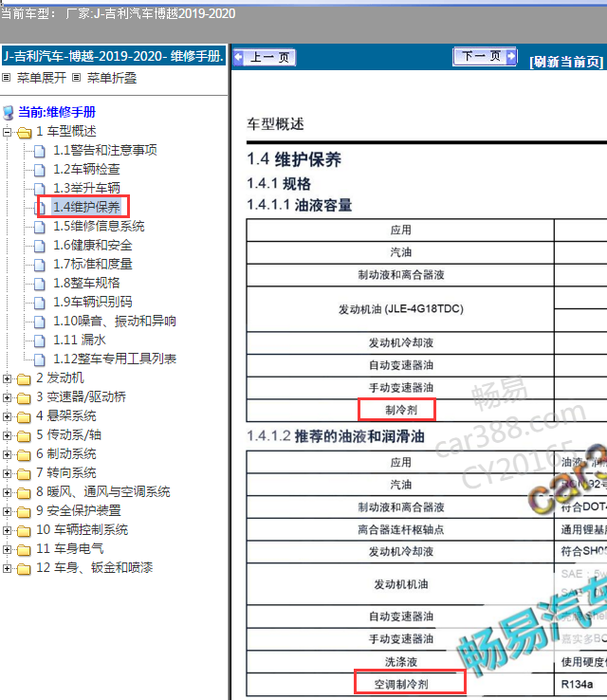
Task: Expand the 9 安全保护装置 tree node
Action: tap(7, 511)
